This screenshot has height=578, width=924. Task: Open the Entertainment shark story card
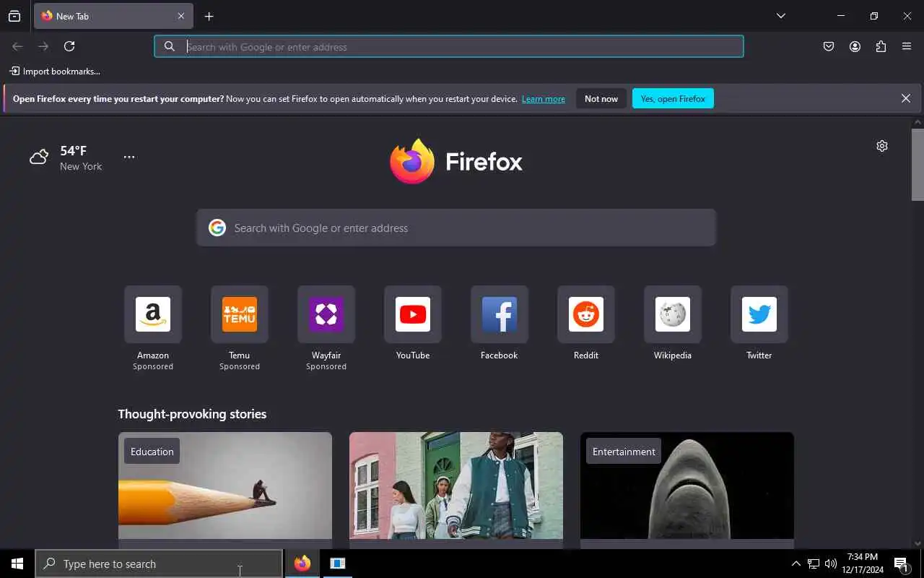coord(687,490)
